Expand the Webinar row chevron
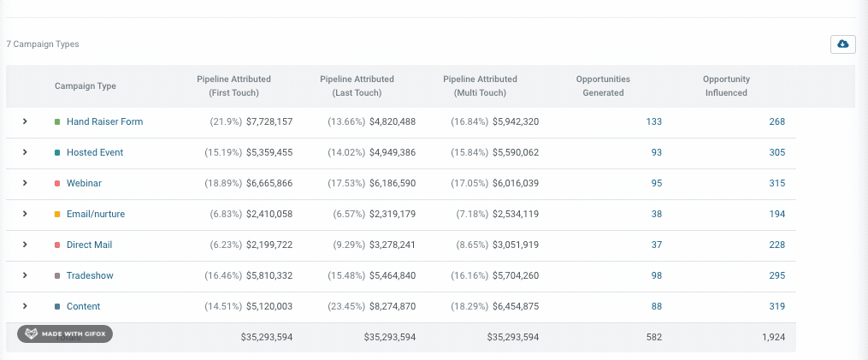Image resolution: width=868 pixels, height=360 pixels. coord(25,183)
